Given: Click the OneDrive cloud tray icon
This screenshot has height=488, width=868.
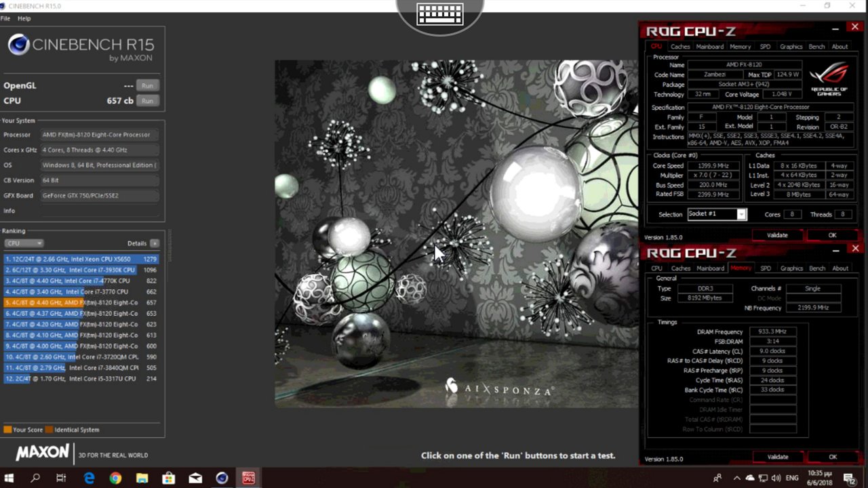Looking at the screenshot, I should (750, 478).
